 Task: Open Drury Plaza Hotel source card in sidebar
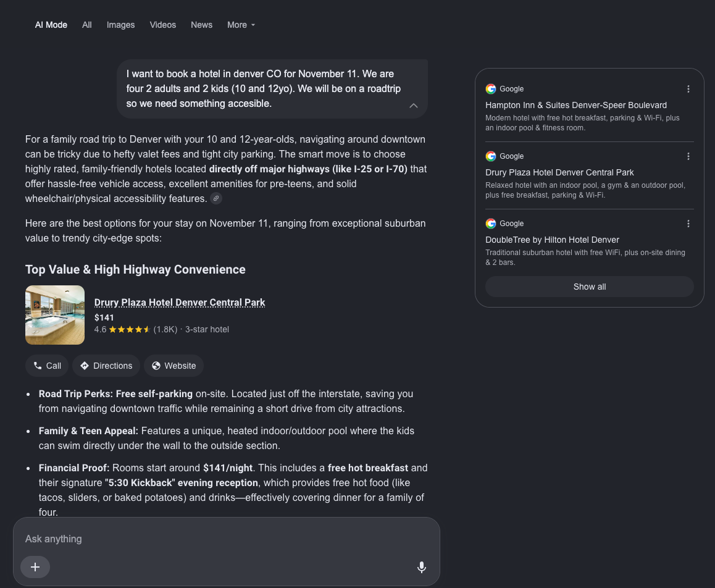(559, 172)
